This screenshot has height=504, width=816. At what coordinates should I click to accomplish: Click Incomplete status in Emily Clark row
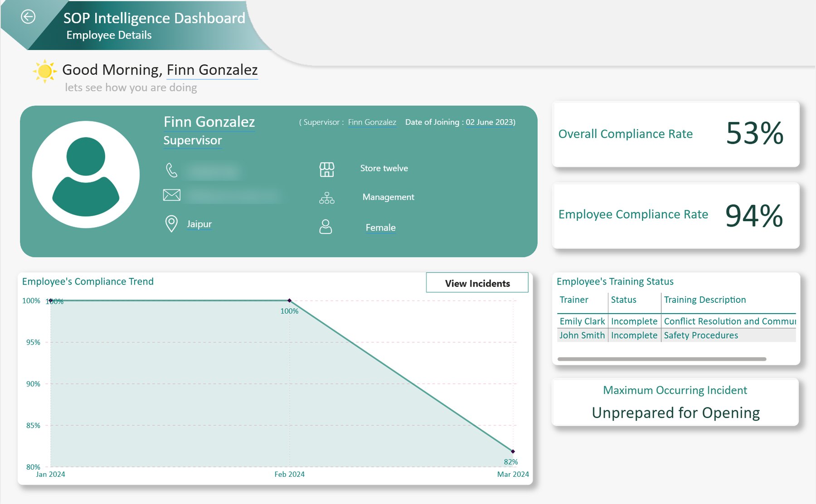point(634,321)
